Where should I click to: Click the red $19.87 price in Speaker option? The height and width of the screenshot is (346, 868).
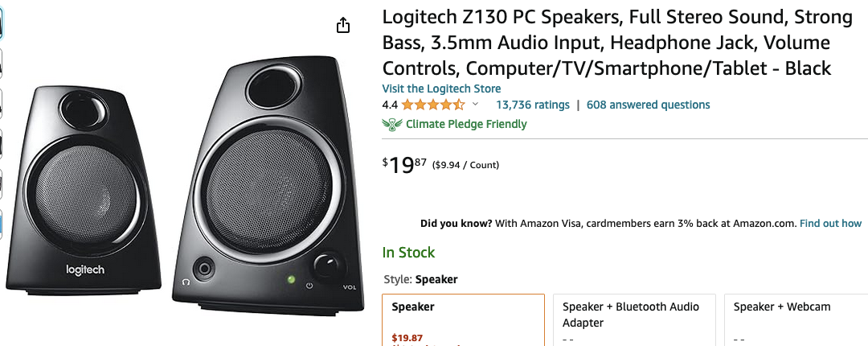click(x=407, y=338)
